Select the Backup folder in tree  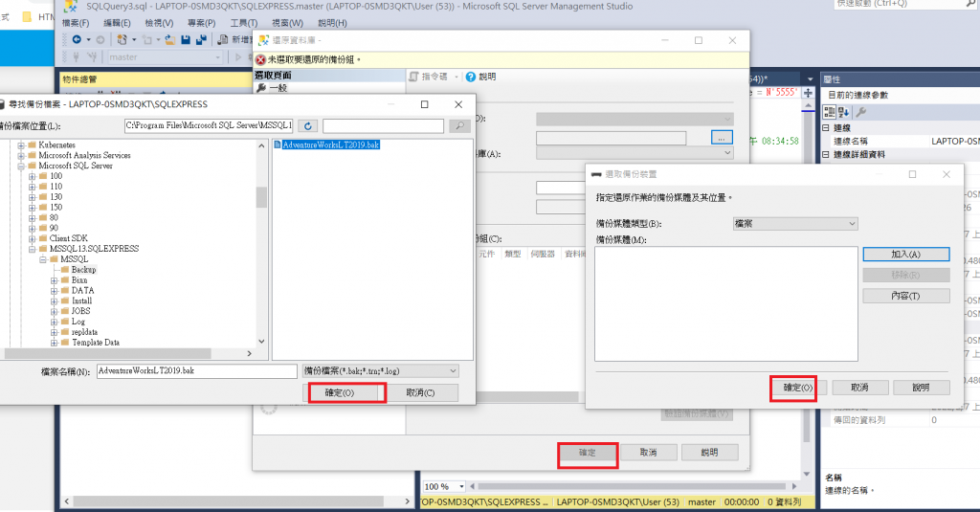click(x=83, y=270)
